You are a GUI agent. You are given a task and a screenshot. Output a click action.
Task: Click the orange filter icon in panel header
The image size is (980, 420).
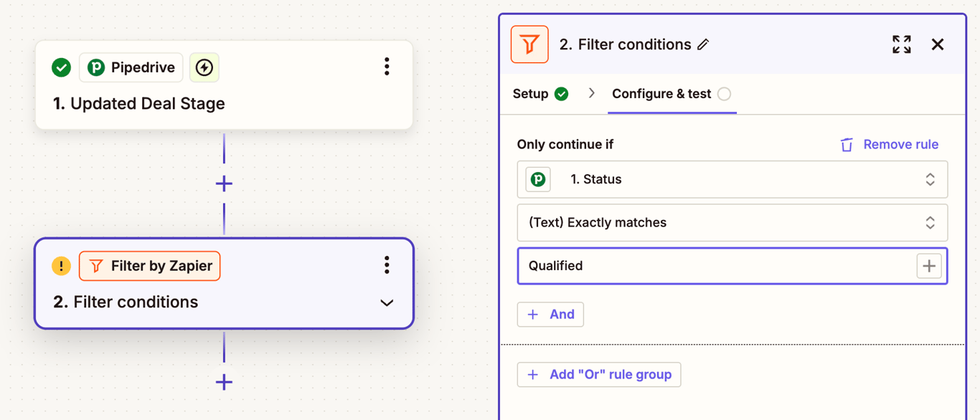click(529, 44)
